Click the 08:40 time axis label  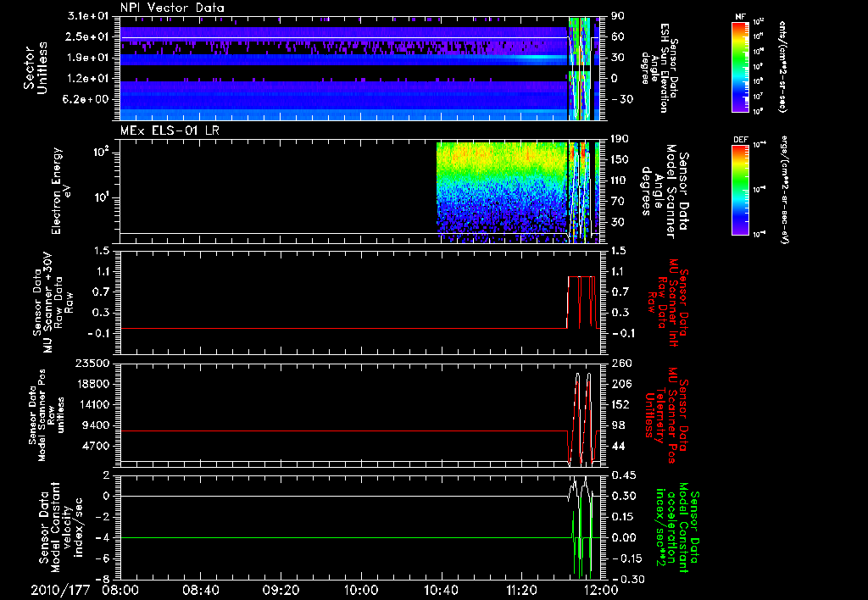click(x=200, y=589)
